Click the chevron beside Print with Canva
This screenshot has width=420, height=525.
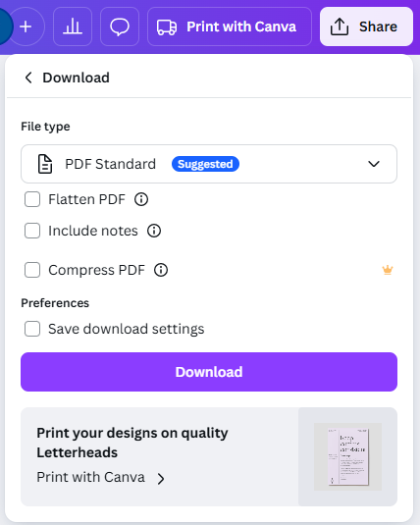161,479
